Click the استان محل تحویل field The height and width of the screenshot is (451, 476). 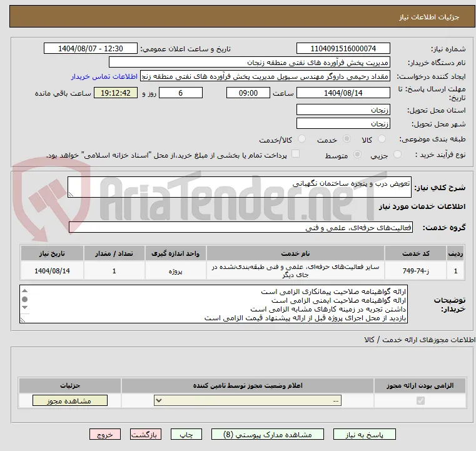pyautogui.click(x=343, y=110)
